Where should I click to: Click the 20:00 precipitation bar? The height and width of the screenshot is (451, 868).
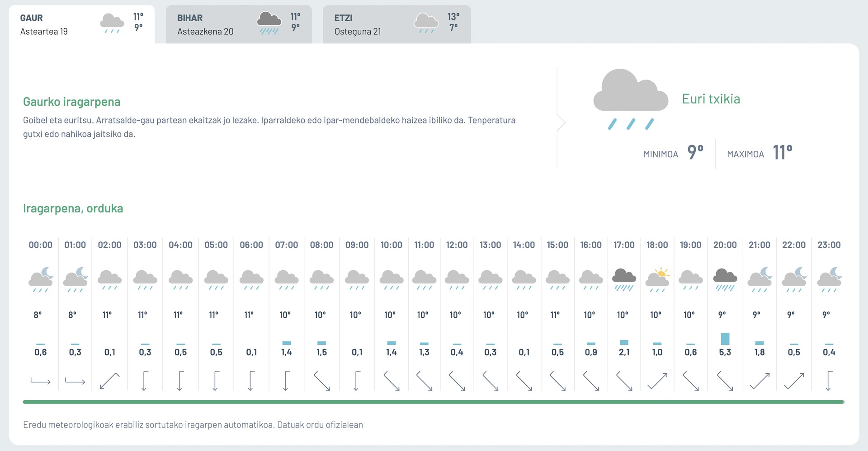click(725, 339)
